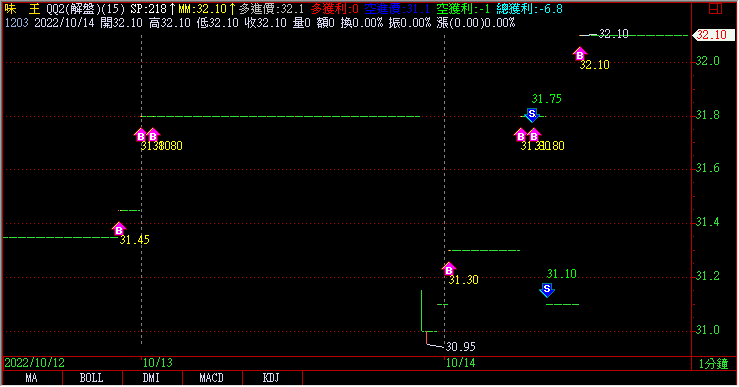This screenshot has height=387, width=739.
Task: Select the MACD indicator tab
Action: pos(212,378)
